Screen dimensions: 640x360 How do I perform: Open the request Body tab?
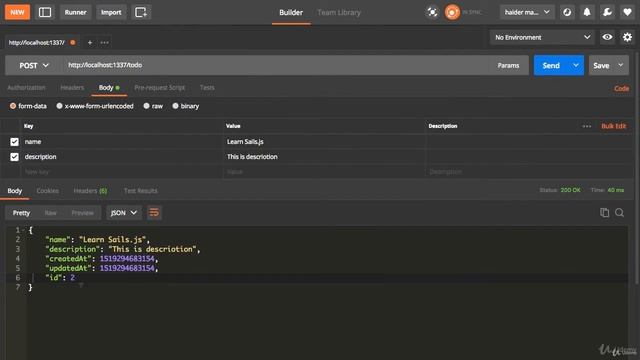(x=109, y=88)
